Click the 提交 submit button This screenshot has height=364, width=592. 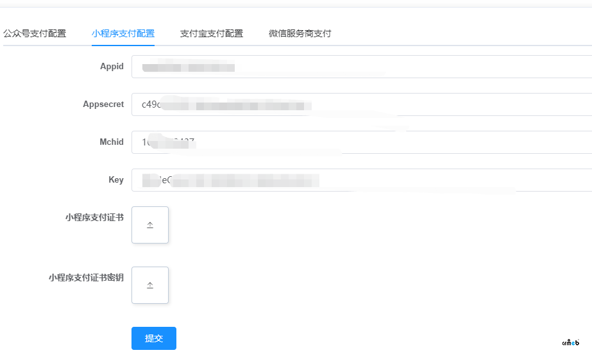point(154,338)
